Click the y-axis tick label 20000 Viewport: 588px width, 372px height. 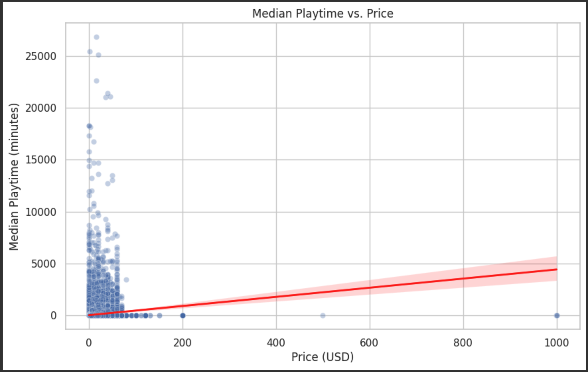(41, 108)
